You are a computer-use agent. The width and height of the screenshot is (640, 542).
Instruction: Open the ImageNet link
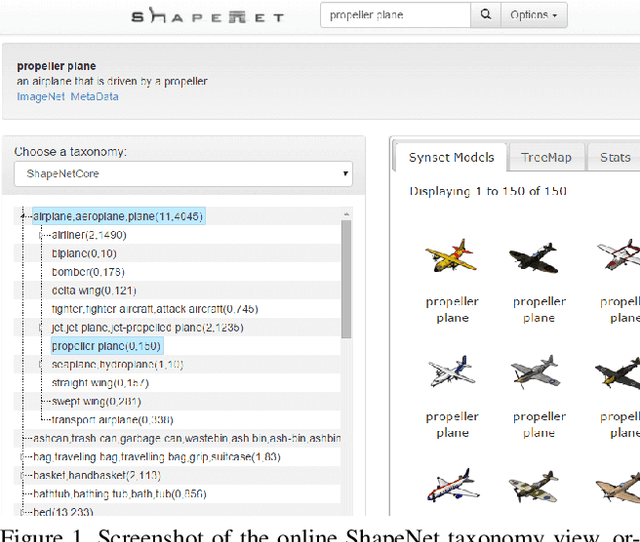(x=39, y=96)
